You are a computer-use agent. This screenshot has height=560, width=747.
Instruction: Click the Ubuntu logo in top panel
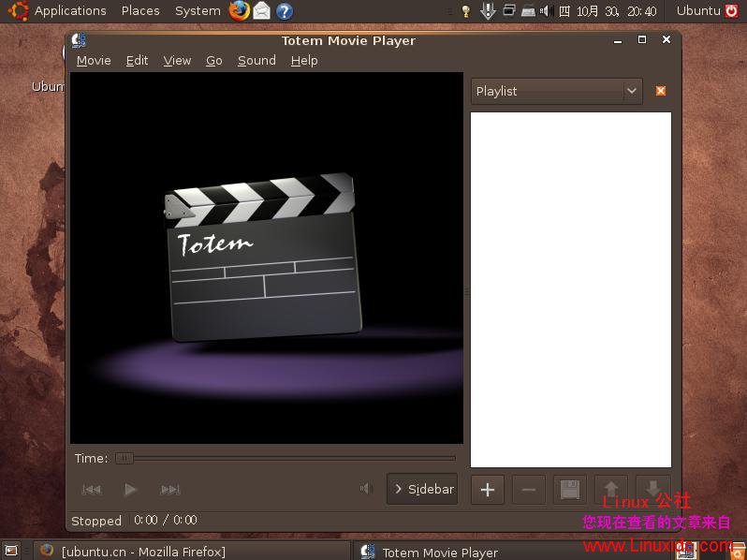[19, 10]
